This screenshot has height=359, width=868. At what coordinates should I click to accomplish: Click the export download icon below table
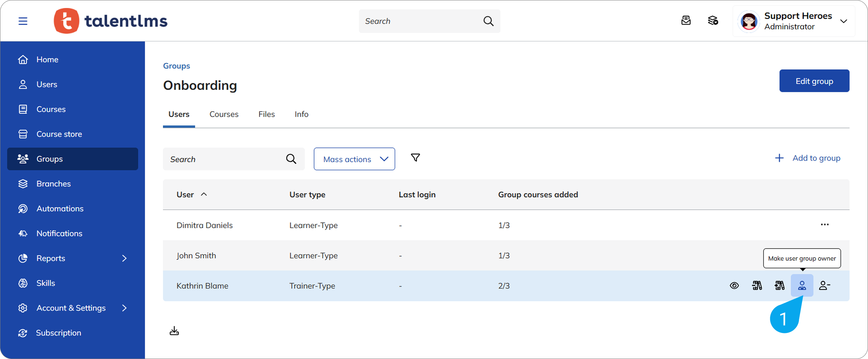coord(174,331)
